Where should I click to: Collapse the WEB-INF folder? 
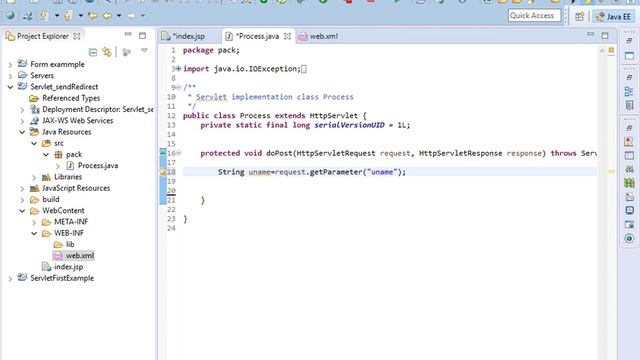tap(34, 233)
